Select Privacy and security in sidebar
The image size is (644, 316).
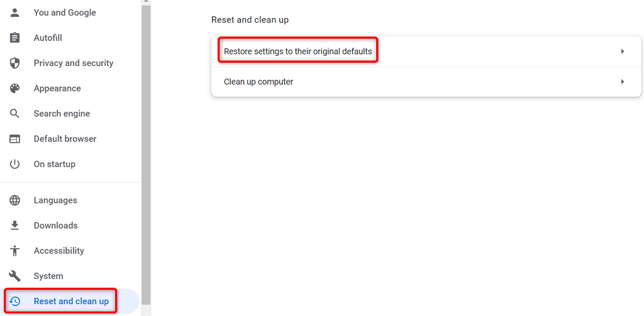(74, 63)
